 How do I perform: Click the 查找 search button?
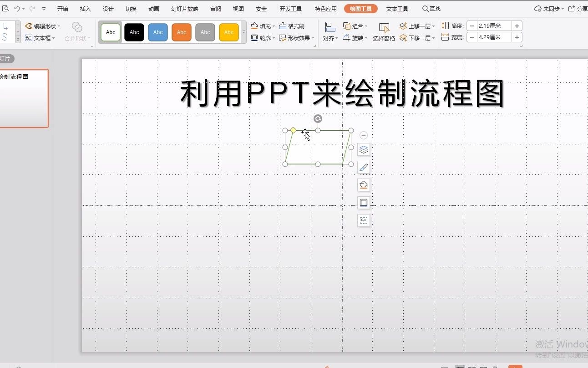tap(431, 9)
